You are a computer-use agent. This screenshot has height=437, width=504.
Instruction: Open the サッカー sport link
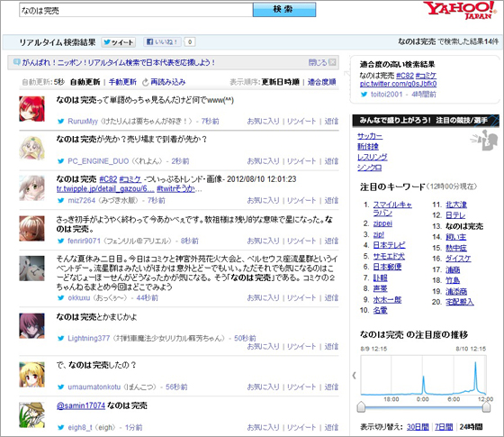(370, 136)
